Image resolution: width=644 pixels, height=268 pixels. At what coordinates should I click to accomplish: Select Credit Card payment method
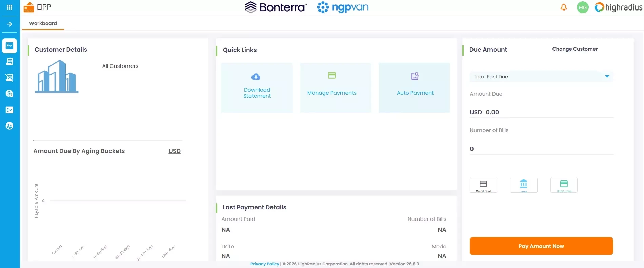coord(483,185)
